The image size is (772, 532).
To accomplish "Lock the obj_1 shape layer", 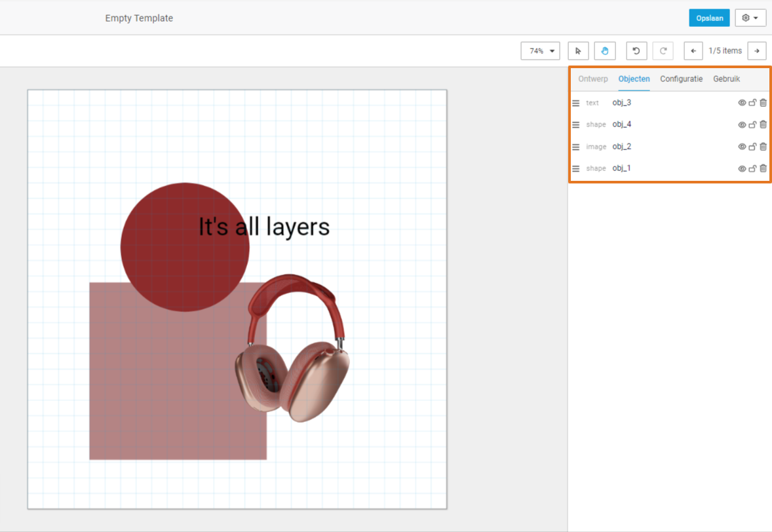I will (x=752, y=168).
